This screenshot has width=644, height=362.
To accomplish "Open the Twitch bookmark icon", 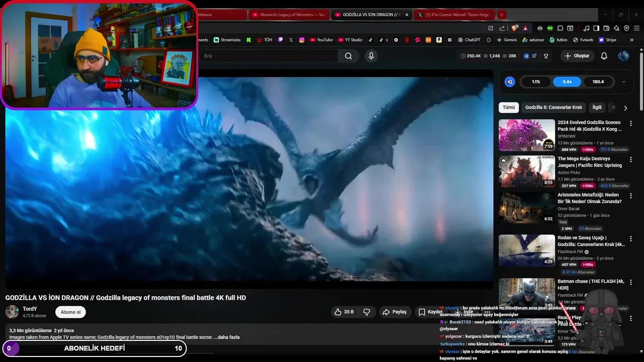I will [x=280, y=40].
